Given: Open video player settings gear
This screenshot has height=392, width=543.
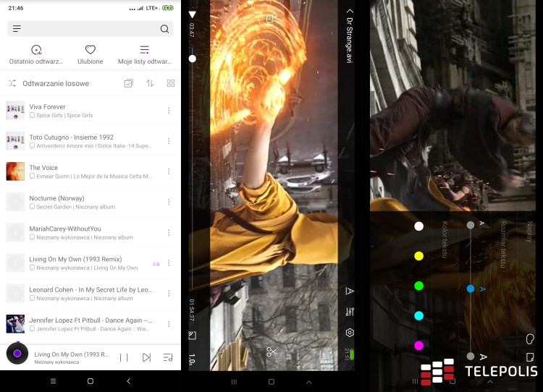Looking at the screenshot, I should click(350, 333).
